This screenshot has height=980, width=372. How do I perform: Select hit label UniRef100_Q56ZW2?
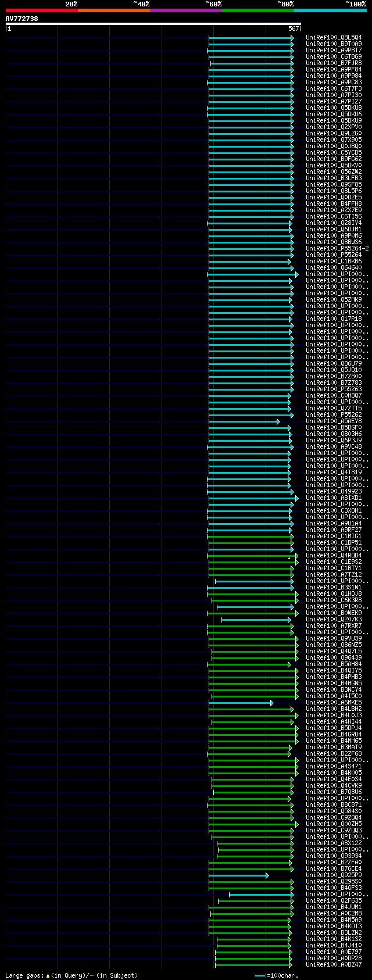(334, 171)
